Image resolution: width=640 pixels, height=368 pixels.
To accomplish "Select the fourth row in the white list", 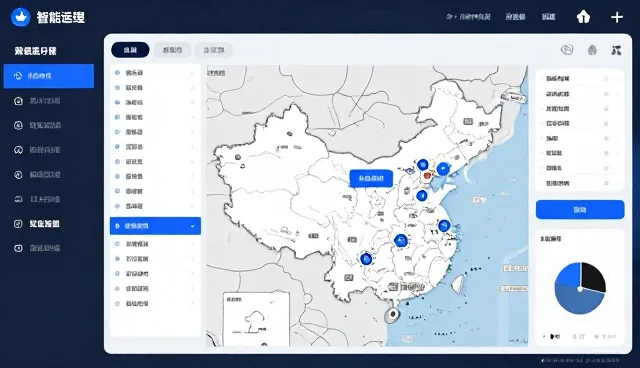I will [155, 117].
